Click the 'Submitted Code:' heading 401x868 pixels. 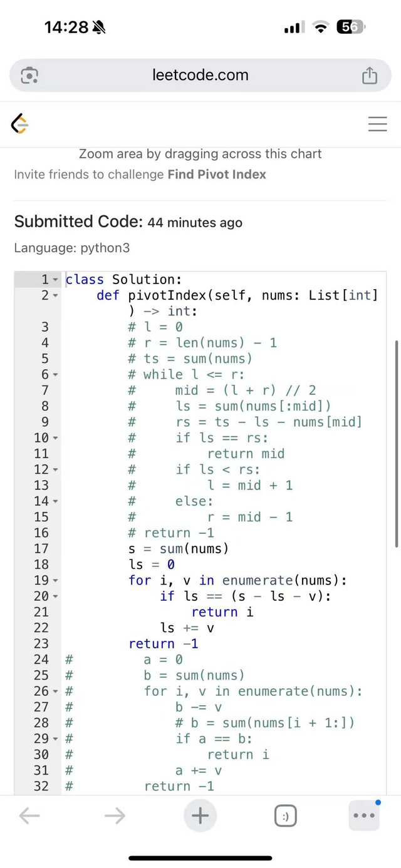[79, 222]
